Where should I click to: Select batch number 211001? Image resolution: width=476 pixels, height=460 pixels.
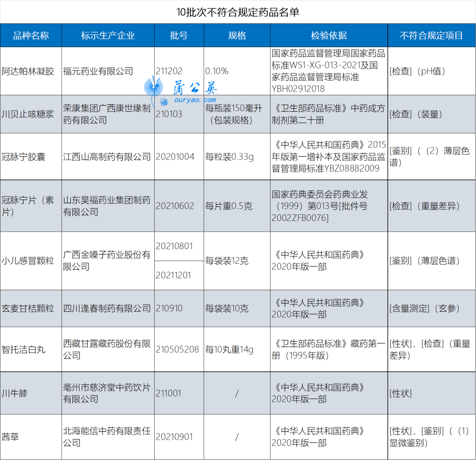pos(179,393)
